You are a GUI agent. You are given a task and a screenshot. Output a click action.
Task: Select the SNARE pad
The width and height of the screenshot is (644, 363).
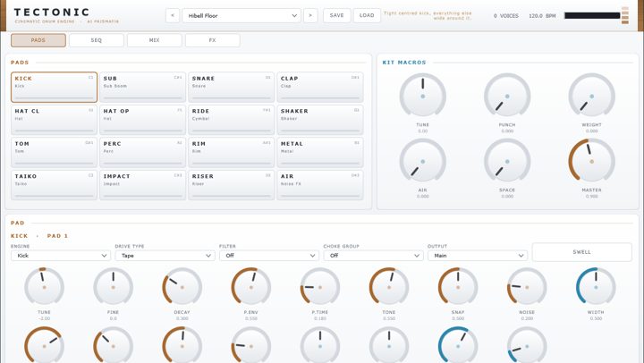[x=232, y=87]
